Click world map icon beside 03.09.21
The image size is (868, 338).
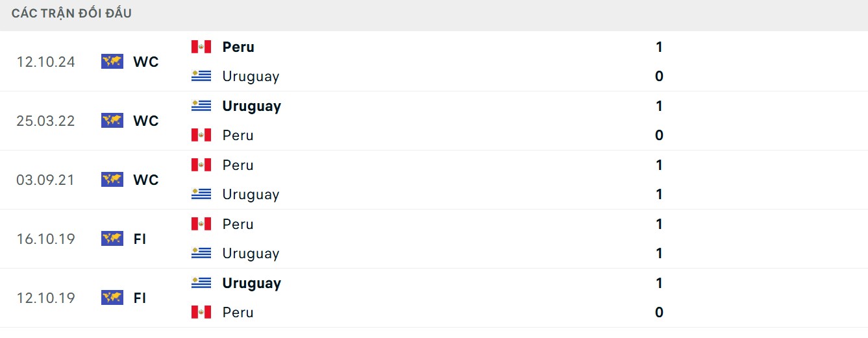pos(112,180)
